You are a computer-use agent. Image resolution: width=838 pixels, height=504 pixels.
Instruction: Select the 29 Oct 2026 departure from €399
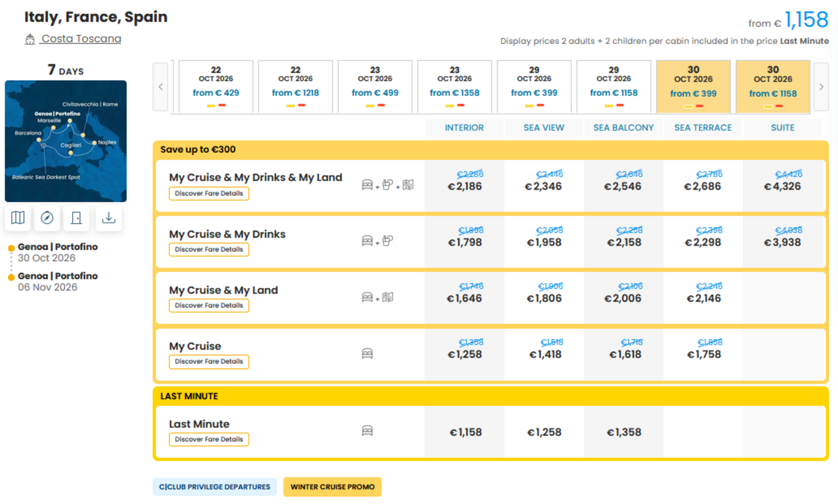click(534, 87)
